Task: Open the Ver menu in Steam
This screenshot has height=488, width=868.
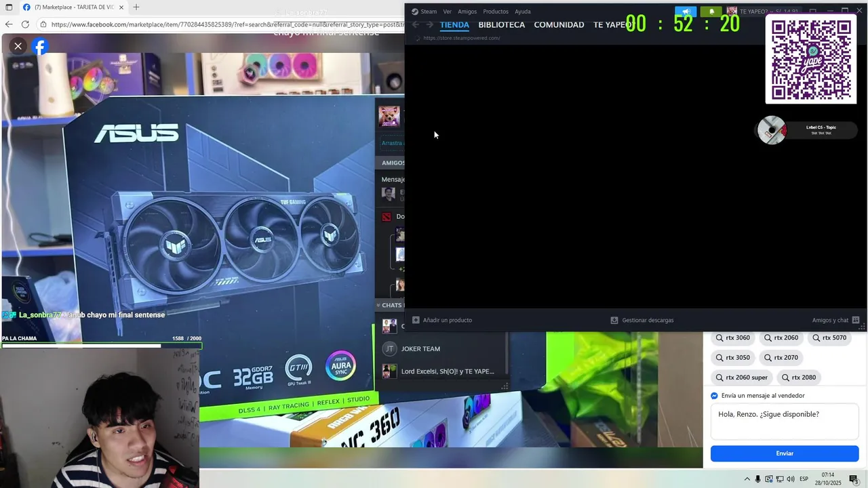Action: pos(447,12)
